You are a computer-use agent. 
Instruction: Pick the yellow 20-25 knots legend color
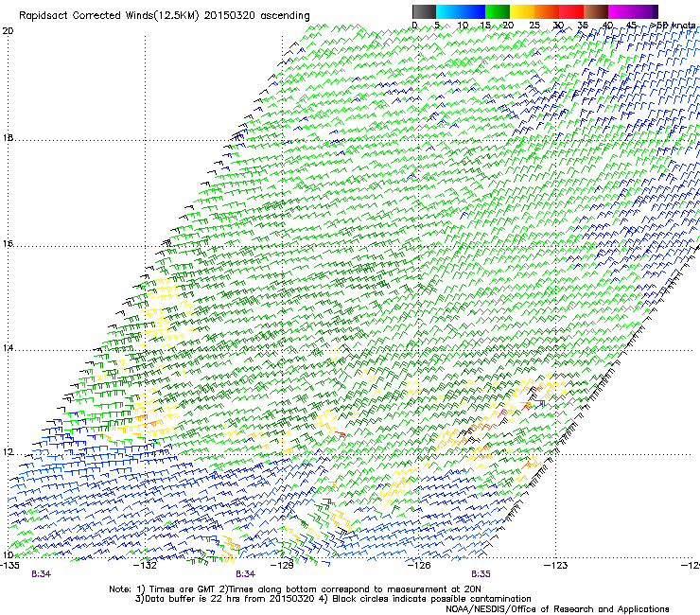point(522,11)
